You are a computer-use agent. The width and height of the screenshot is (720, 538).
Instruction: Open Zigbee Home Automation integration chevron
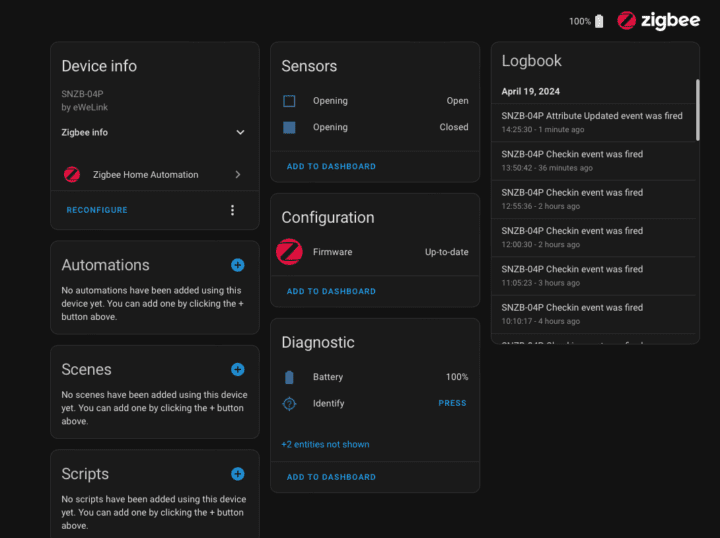click(x=238, y=175)
